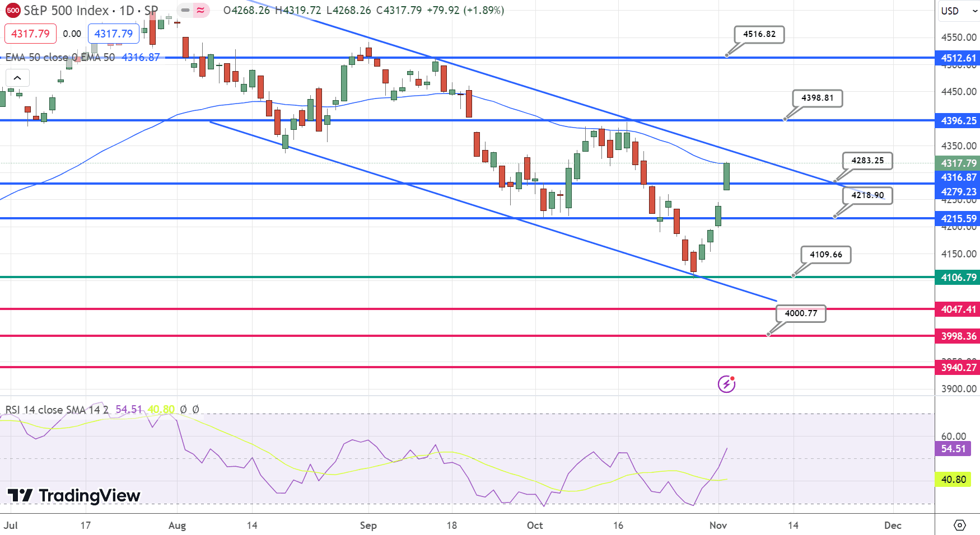
Task: Click the OHLC close value C4317.79
Action: tap(399, 10)
